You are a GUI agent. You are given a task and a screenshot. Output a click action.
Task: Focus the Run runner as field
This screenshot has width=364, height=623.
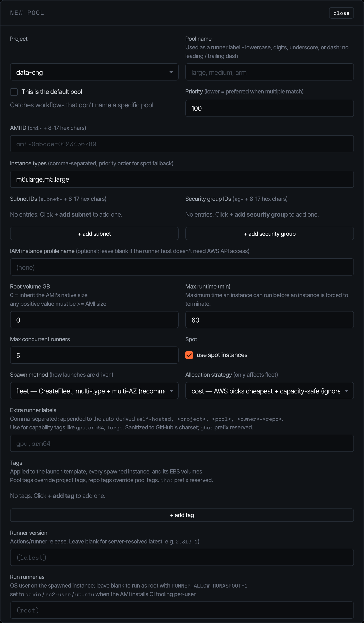pyautogui.click(x=182, y=610)
